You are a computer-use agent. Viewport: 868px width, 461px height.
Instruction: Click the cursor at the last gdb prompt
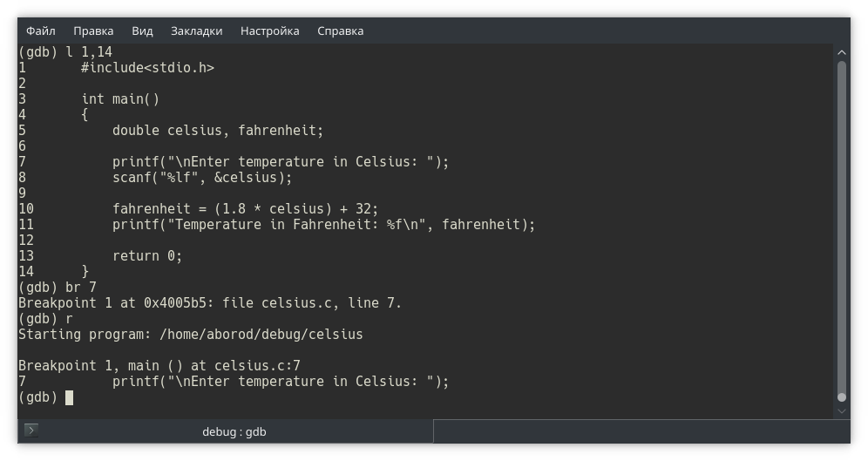[x=70, y=397]
